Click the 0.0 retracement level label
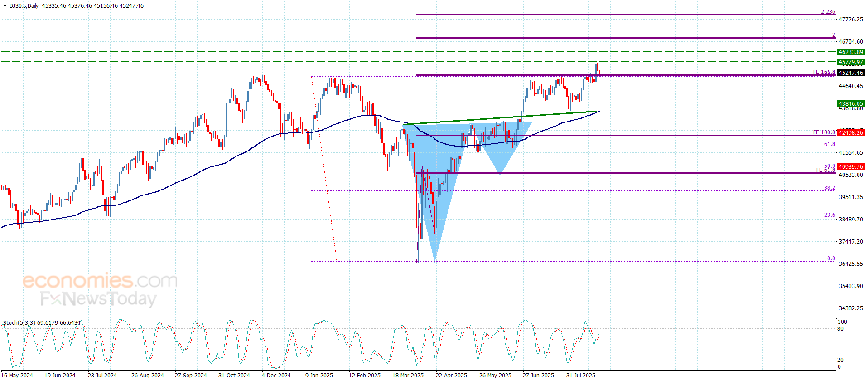Viewport: 868px width, 381px height. click(831, 259)
